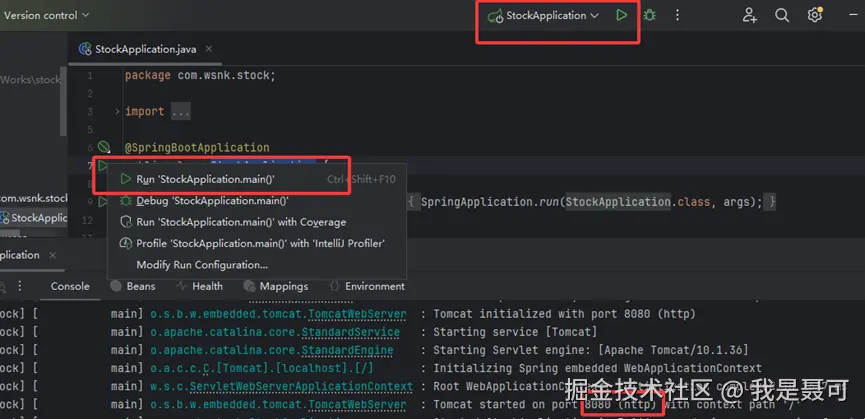The image size is (865, 419).
Task: Click the folded import ellipsis placeholder
Action: coord(180,111)
